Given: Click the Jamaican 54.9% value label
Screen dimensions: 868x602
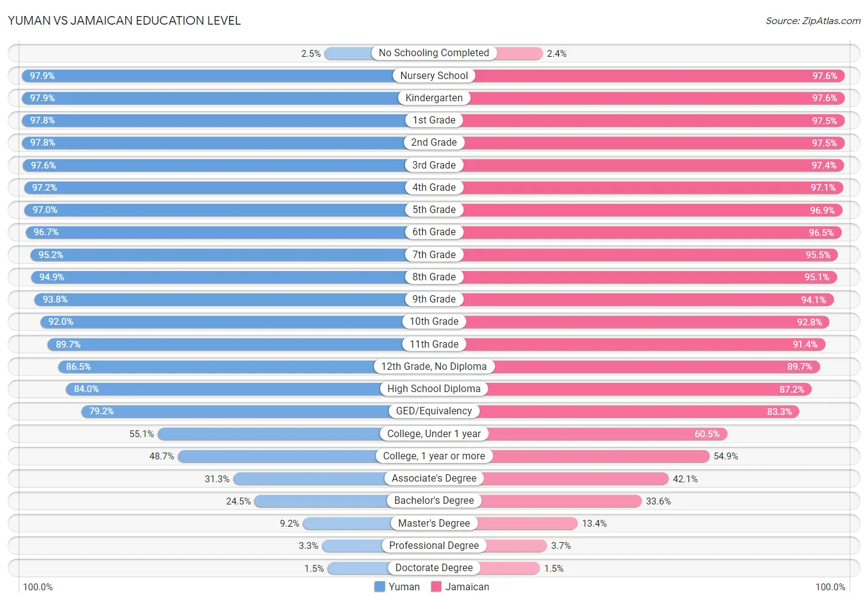Looking at the screenshot, I should 726,456.
